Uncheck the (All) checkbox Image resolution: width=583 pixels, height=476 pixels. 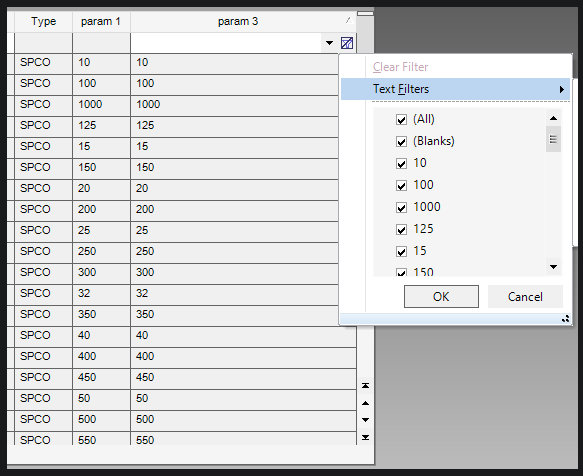(x=401, y=120)
